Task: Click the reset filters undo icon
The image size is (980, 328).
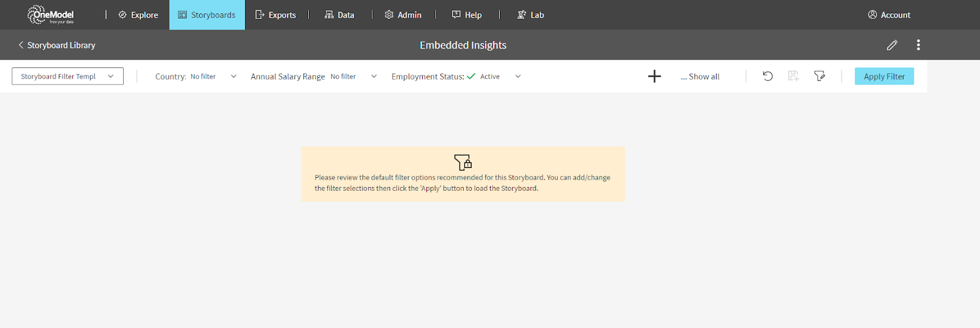Action: point(767,76)
